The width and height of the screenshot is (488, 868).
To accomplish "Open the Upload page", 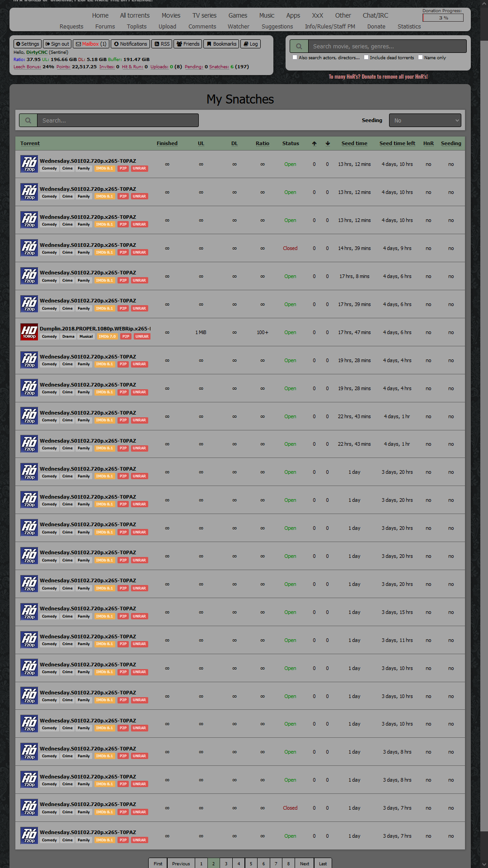I will pyautogui.click(x=167, y=27).
